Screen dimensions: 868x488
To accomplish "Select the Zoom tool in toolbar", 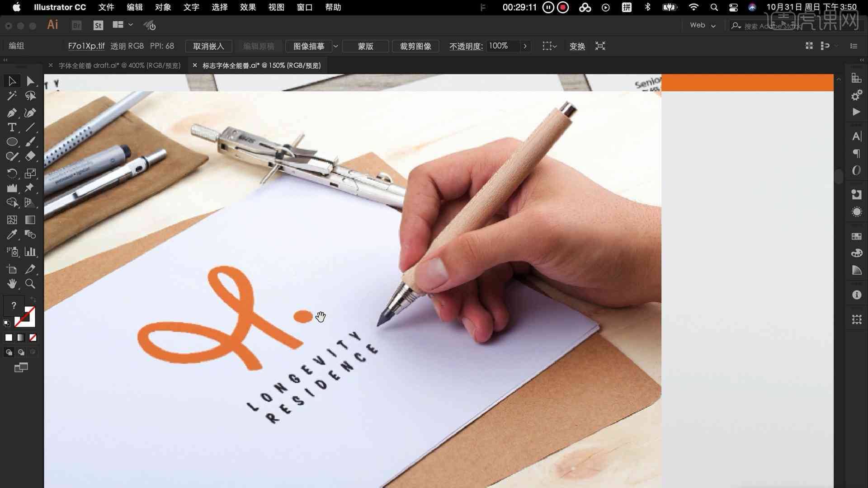I will pos(30,284).
